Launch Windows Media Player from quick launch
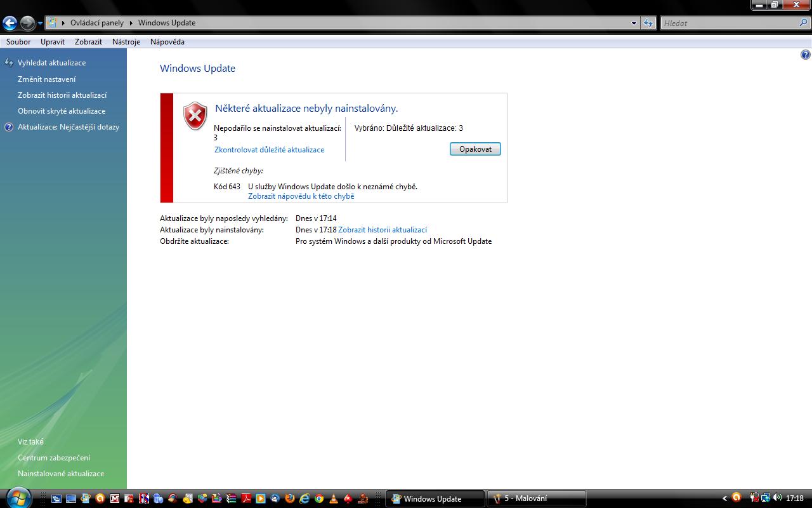The image size is (812, 508). [260, 499]
